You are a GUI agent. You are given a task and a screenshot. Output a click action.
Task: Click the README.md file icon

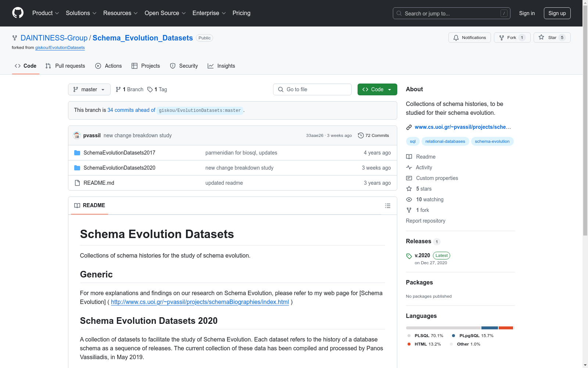[x=77, y=183]
